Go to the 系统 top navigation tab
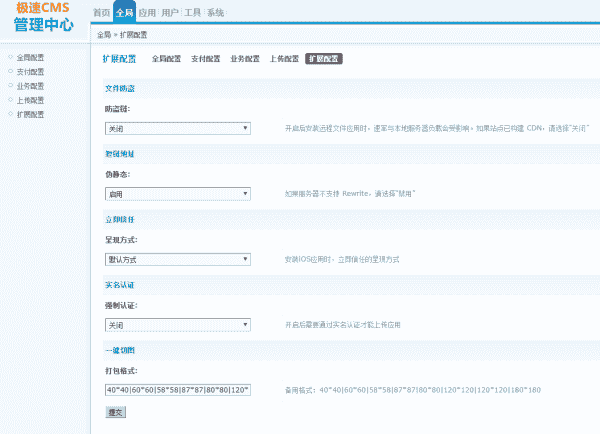 (x=216, y=13)
